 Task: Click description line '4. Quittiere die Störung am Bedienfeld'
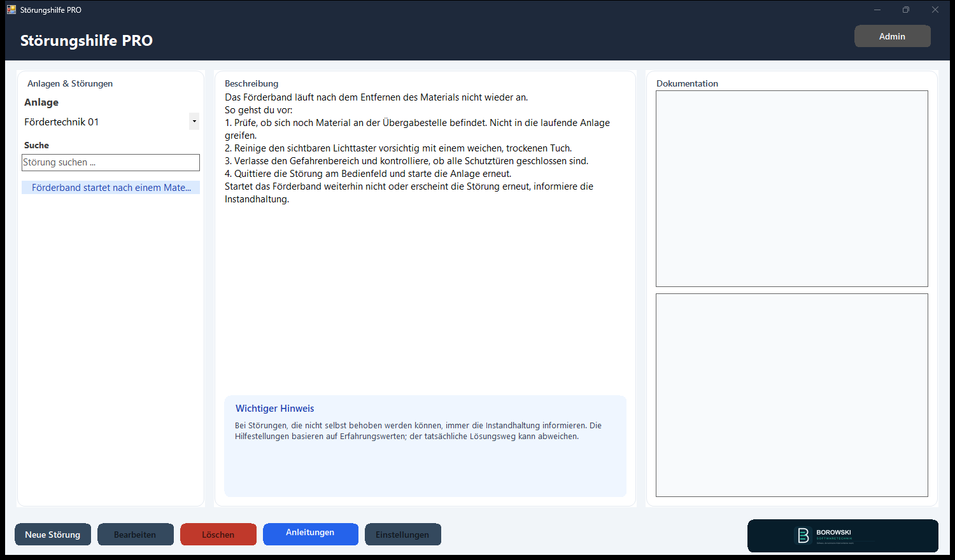tap(368, 174)
